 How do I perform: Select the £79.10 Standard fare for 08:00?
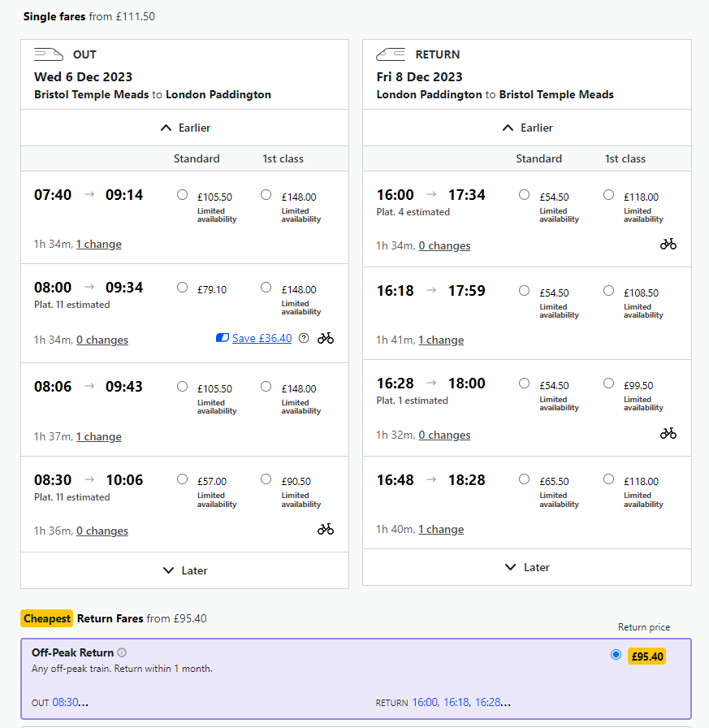pos(182,288)
